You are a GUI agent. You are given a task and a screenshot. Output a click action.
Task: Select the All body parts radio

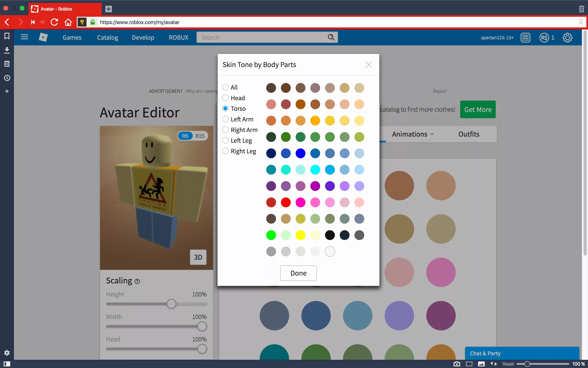225,87
